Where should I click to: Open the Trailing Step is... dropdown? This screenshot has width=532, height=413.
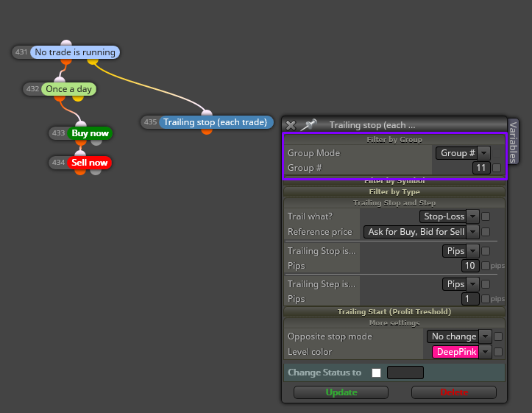click(461, 284)
